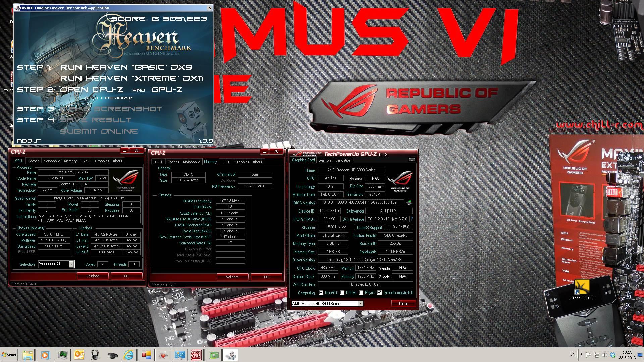Click Open CPU-Z in Heaven app
The height and width of the screenshot is (362, 644).
pyautogui.click(x=92, y=90)
